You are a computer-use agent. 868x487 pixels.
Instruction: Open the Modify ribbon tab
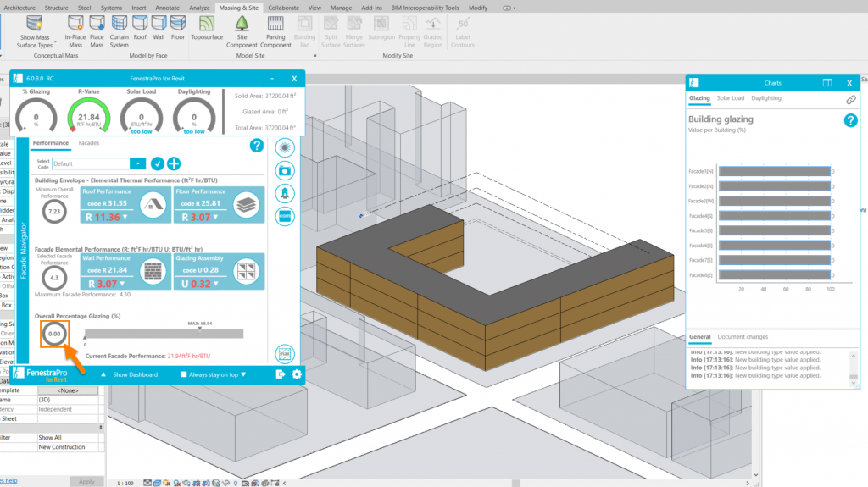(478, 8)
